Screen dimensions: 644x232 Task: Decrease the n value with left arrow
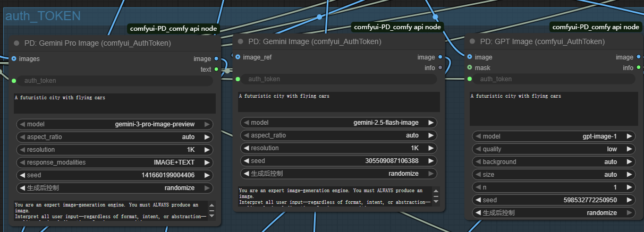478,187
